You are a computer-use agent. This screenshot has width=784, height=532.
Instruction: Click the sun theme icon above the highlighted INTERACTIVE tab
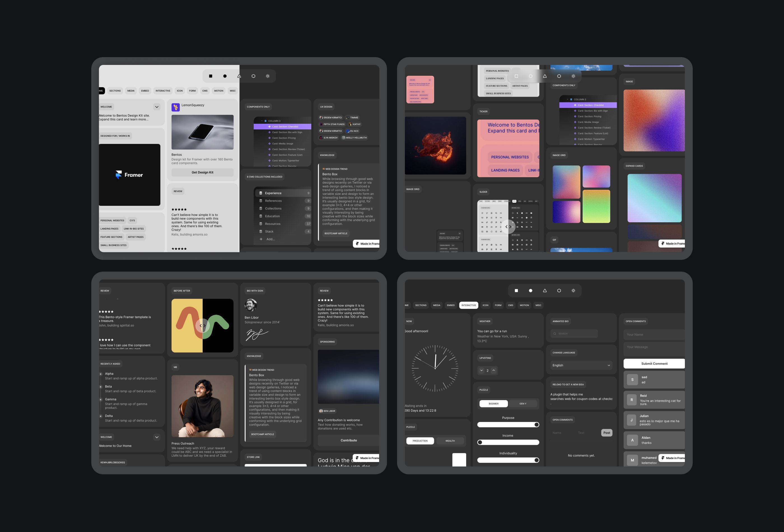pyautogui.click(x=573, y=290)
